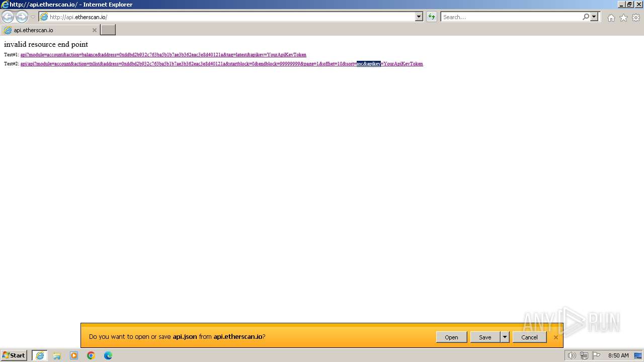Click the magnifier search icon

pyautogui.click(x=586, y=17)
